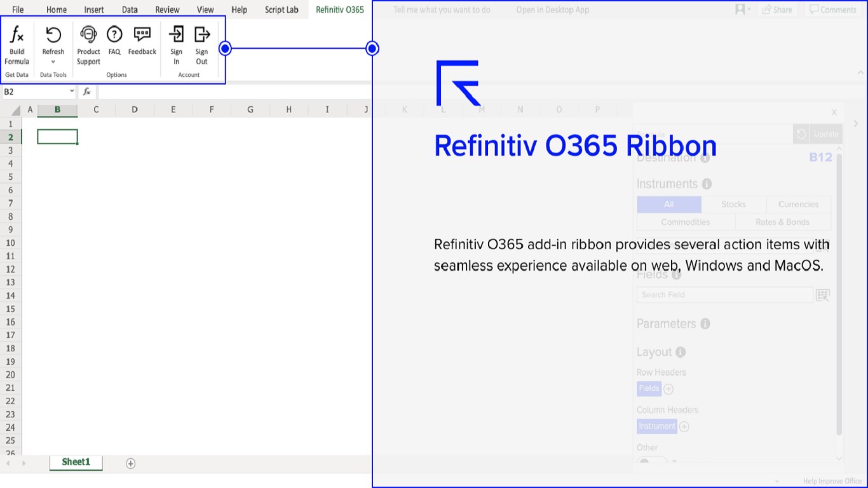Select the All instruments filter

[x=669, y=205]
